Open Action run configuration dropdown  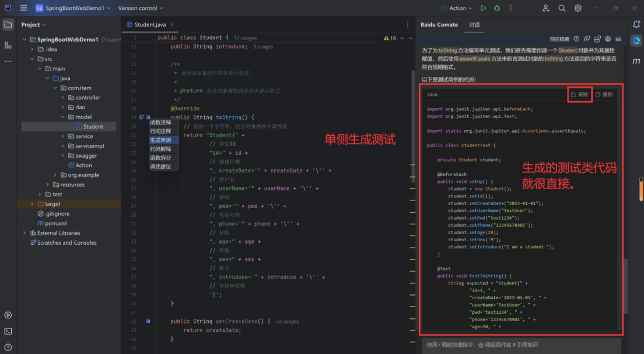456,8
